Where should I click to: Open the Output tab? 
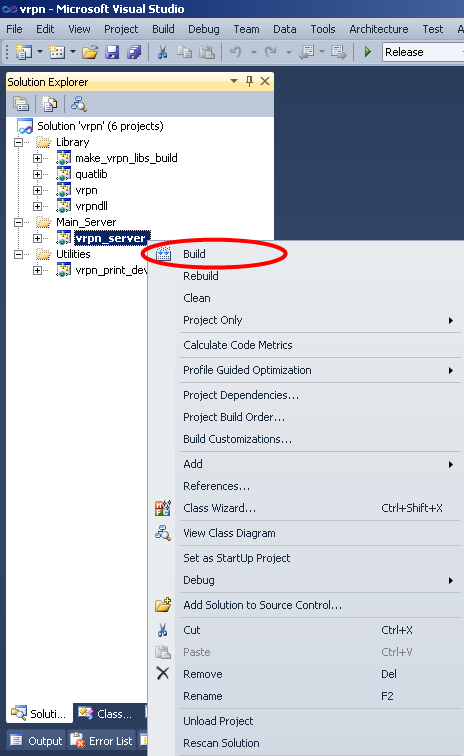click(37, 741)
